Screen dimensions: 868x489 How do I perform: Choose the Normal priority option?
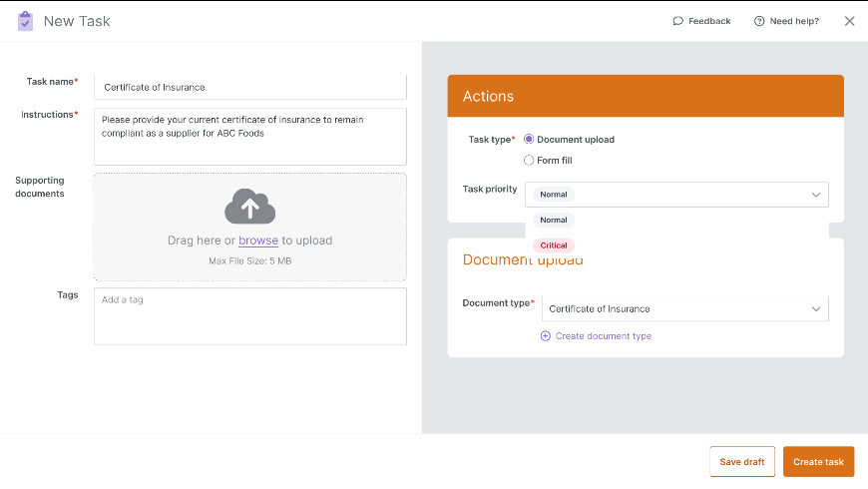[554, 220]
